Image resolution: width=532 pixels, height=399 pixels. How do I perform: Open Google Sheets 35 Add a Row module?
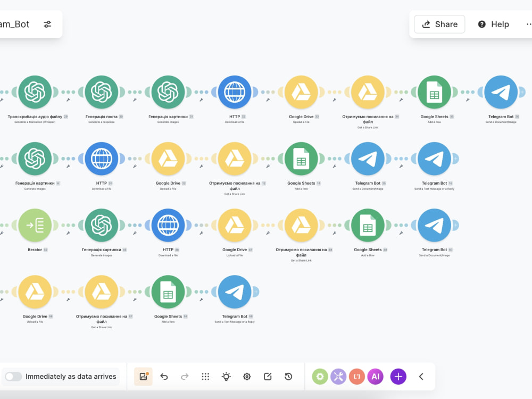pyautogui.click(x=434, y=92)
